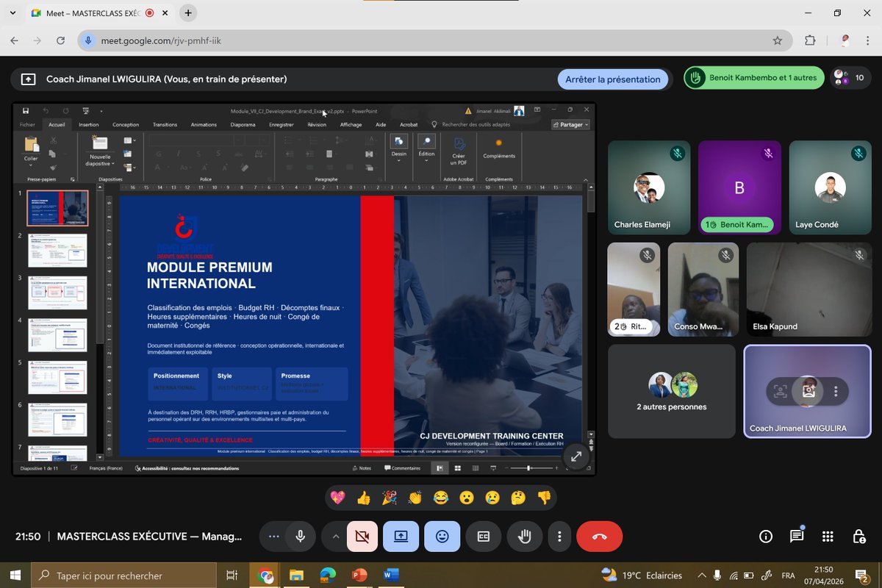This screenshot has height=588, width=882.
Task: Switch to the Insertion ribbon tab
Action: [88, 124]
